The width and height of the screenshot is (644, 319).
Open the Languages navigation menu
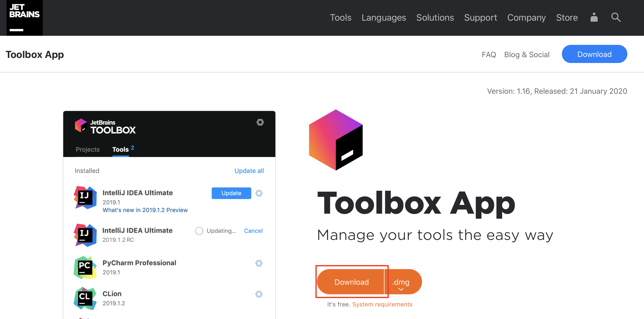[383, 18]
